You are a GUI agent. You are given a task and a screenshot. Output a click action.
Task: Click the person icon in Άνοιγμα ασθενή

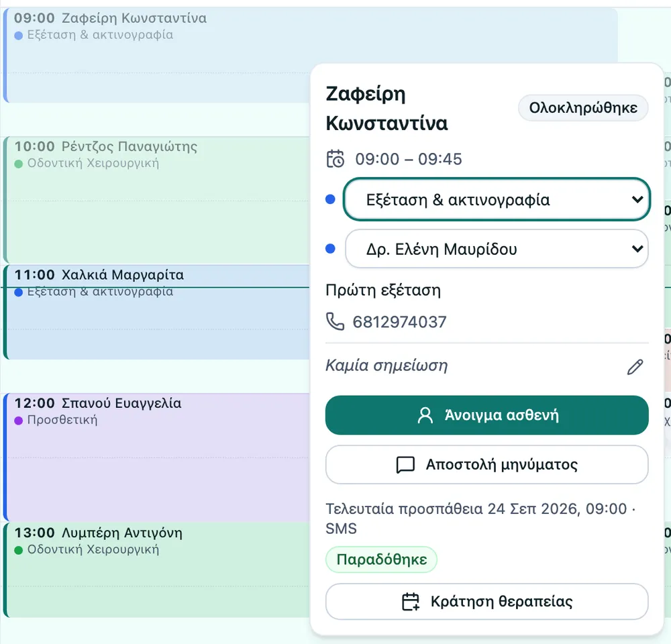[x=425, y=415]
